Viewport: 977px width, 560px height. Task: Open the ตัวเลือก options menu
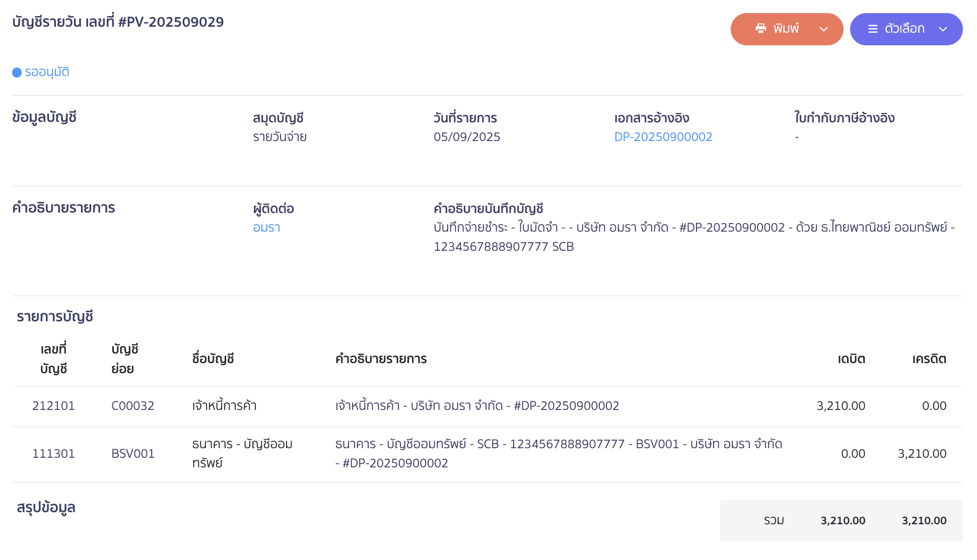click(906, 29)
